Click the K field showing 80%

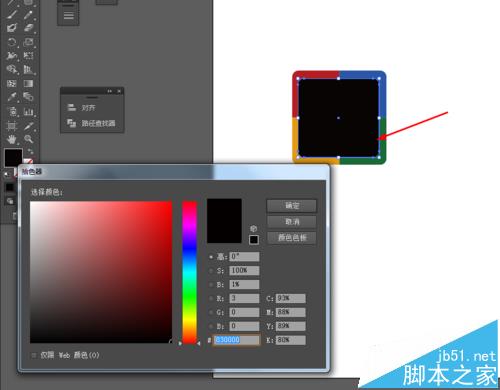[290, 340]
